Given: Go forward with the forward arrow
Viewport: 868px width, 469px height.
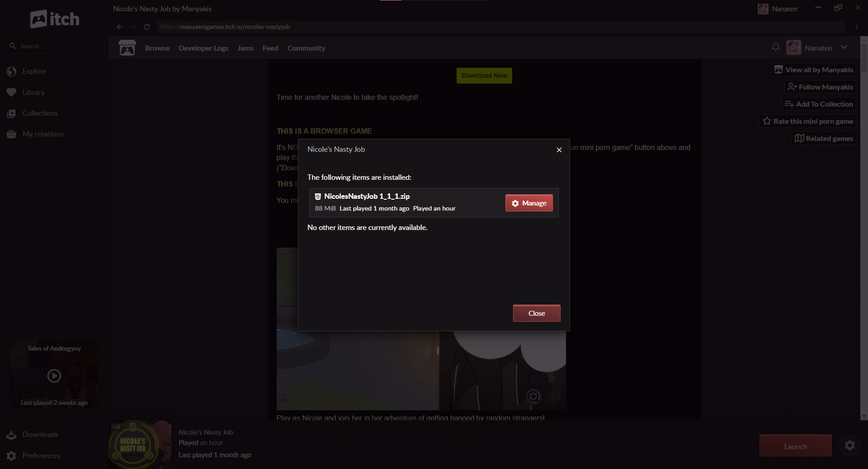Looking at the screenshot, I should (x=133, y=27).
